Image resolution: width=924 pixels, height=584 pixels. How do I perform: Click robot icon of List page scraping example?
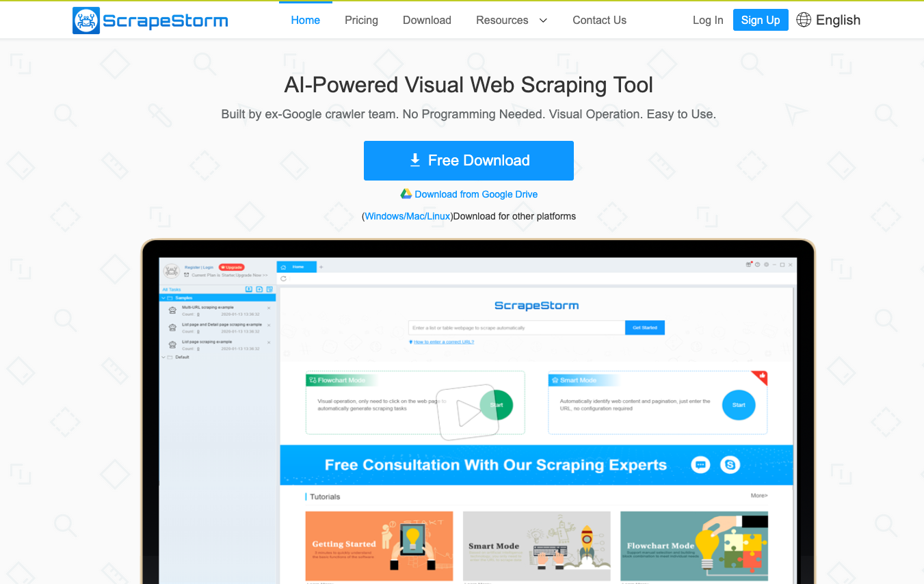[172, 345]
